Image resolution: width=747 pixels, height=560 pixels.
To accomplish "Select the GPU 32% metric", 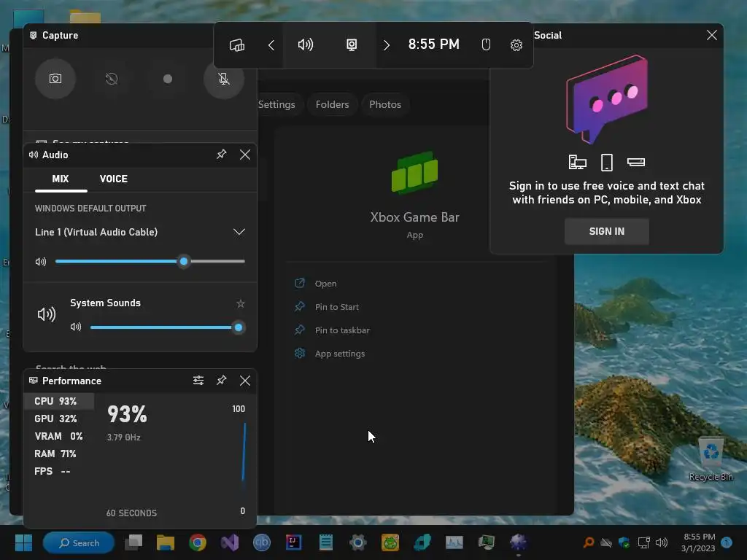I will pos(59,419).
